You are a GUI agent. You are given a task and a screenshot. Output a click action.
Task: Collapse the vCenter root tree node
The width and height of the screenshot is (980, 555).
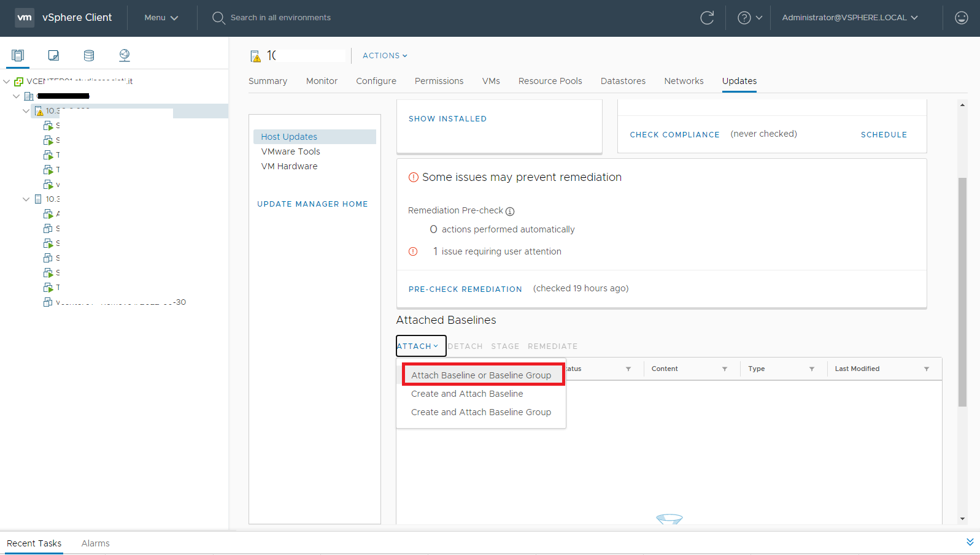[7, 81]
